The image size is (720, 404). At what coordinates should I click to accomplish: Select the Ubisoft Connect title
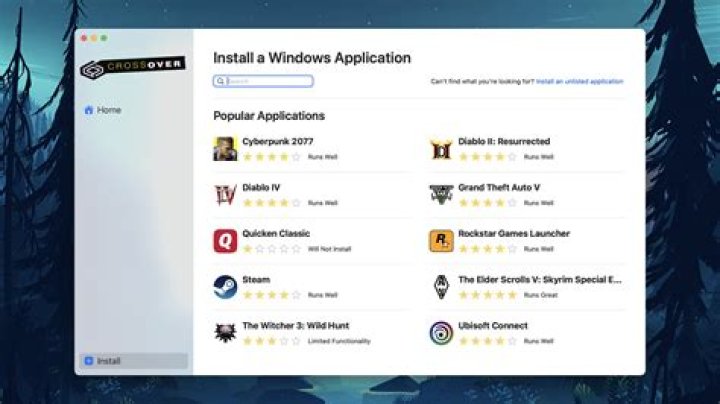pyautogui.click(x=493, y=325)
